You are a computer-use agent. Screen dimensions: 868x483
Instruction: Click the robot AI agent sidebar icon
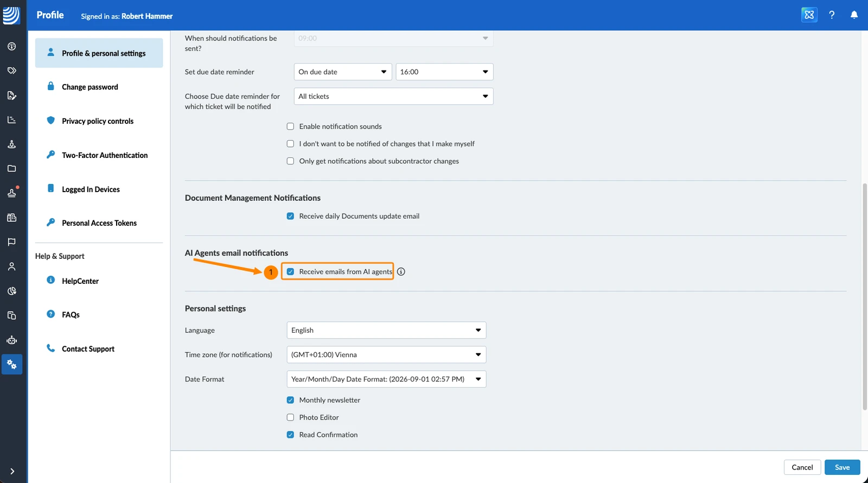pos(11,340)
